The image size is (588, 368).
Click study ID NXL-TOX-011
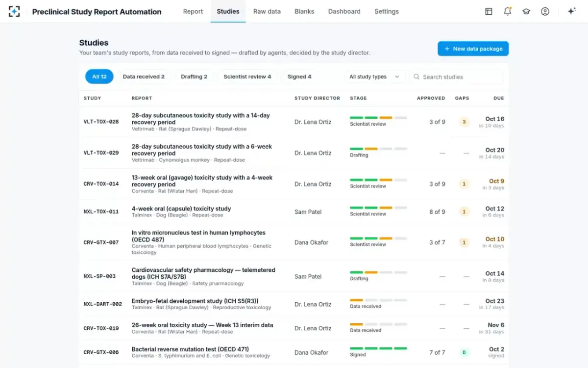tap(101, 211)
